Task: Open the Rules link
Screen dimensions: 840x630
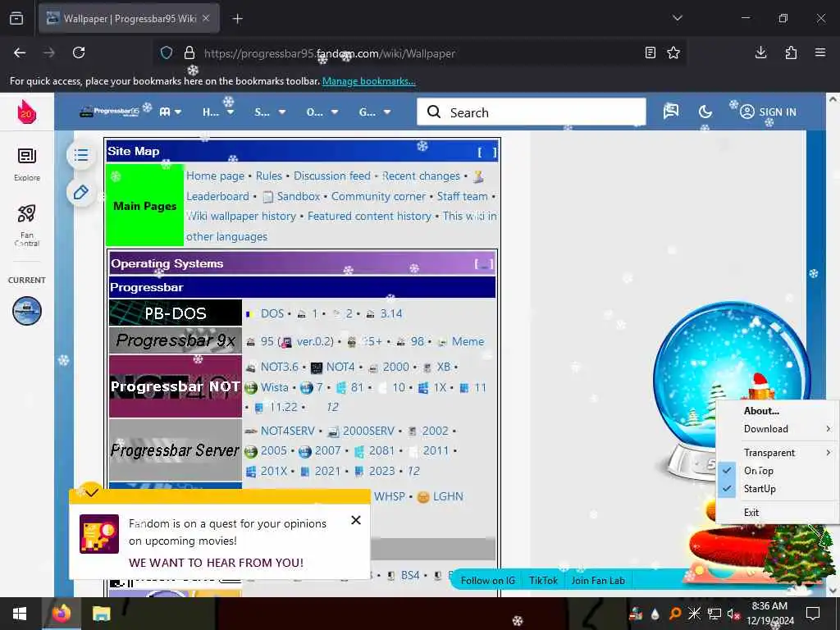Action: (x=268, y=176)
